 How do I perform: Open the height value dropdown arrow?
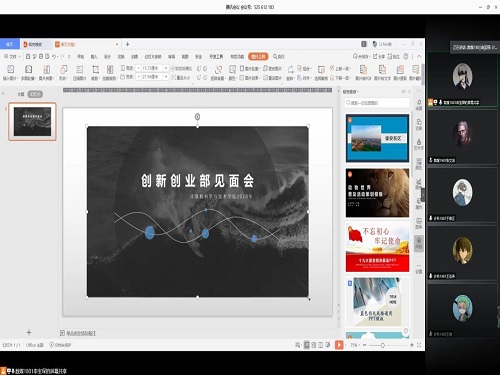(166, 68)
